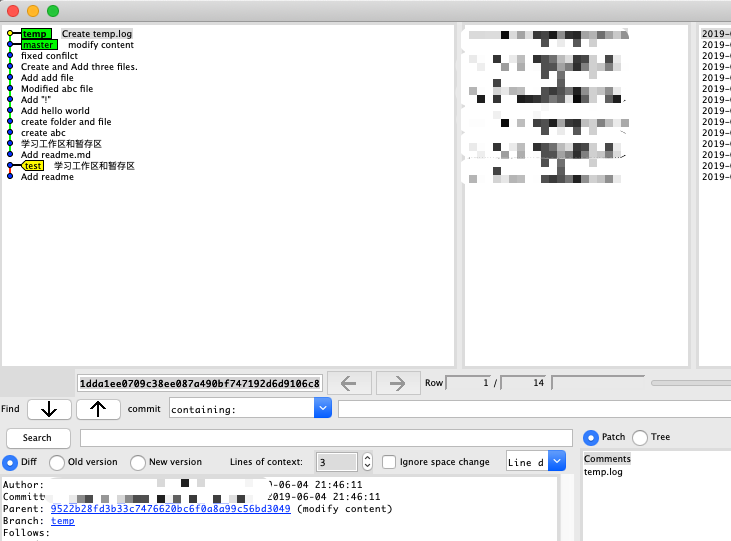Click the green master branch label
Viewport: 731px width, 541px height.
[x=38, y=45]
